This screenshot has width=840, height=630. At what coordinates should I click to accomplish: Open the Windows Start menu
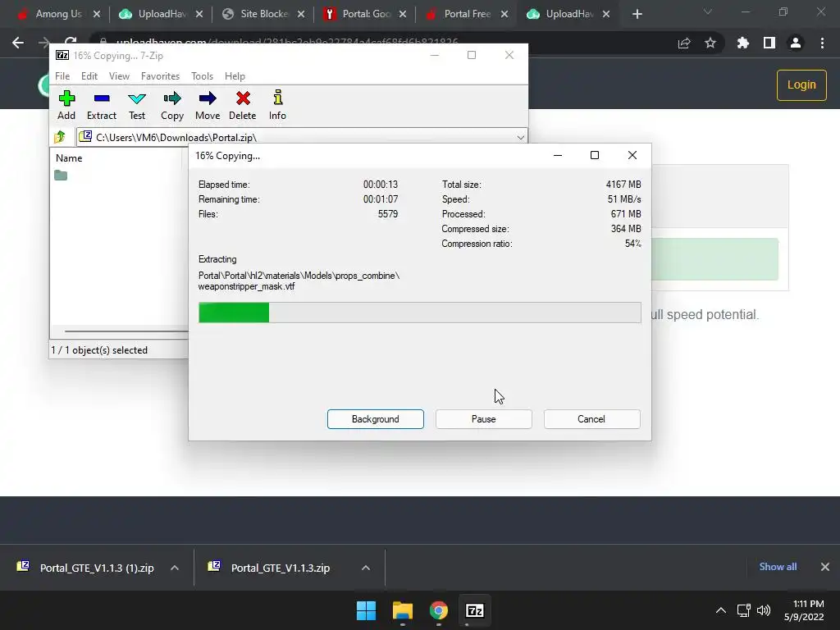point(367,610)
